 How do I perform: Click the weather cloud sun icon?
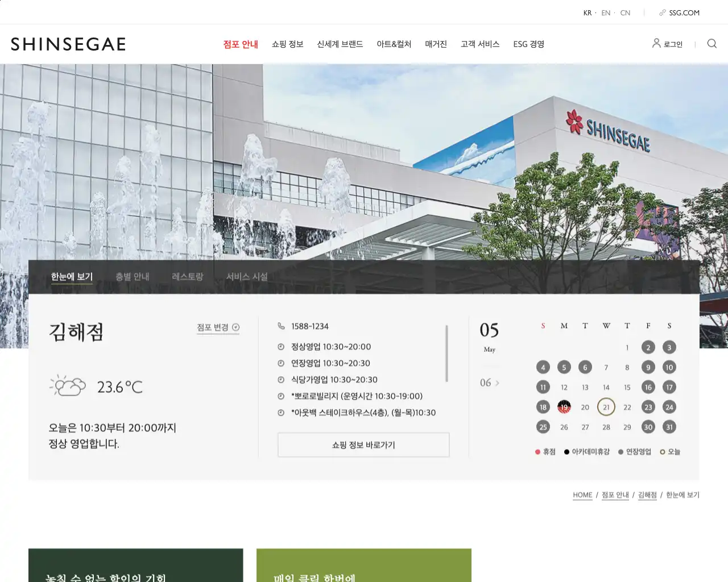[x=67, y=385]
